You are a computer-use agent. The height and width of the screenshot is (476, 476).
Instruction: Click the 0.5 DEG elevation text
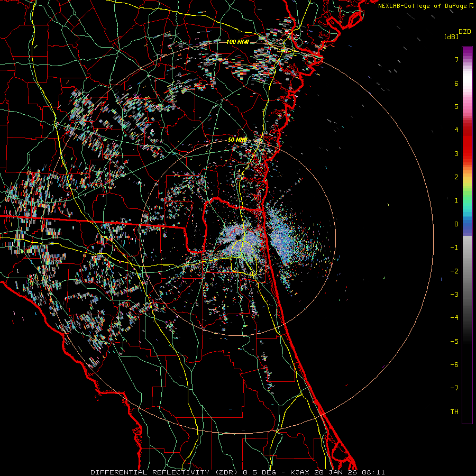[x=259, y=472]
